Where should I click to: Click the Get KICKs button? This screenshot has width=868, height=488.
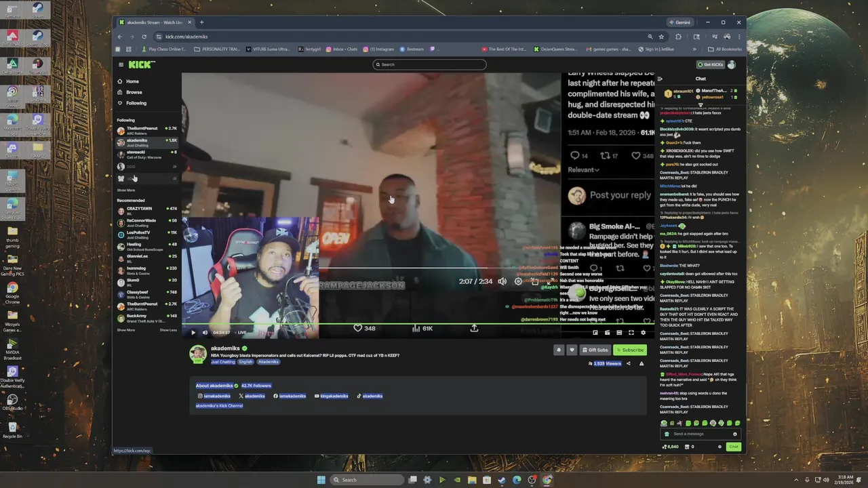tap(711, 64)
